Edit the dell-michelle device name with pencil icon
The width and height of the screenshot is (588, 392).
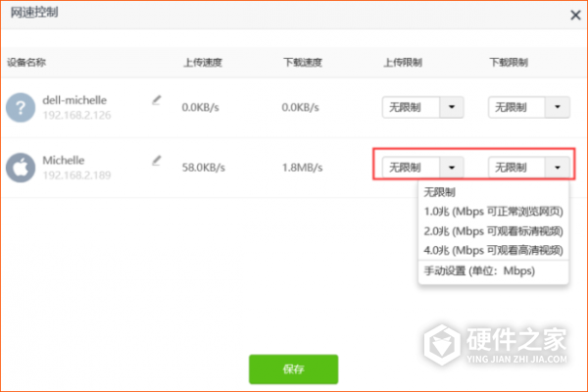pyautogui.click(x=156, y=99)
